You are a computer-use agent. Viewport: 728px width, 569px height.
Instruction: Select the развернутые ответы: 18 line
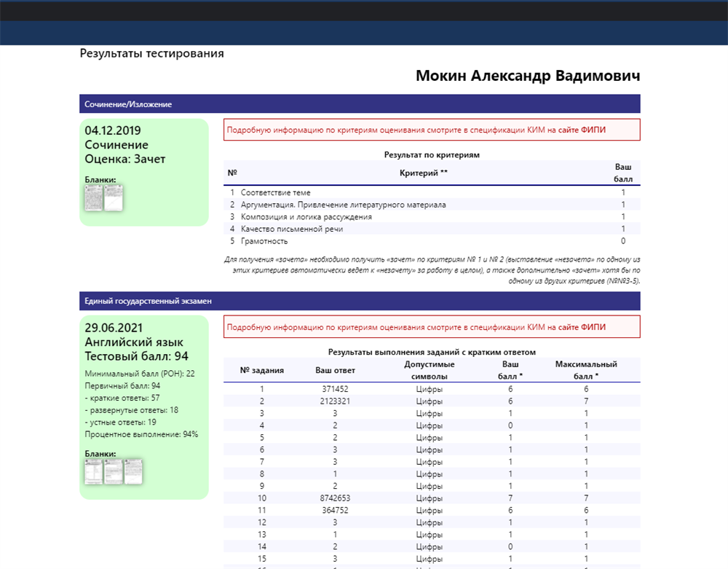pyautogui.click(x=131, y=410)
